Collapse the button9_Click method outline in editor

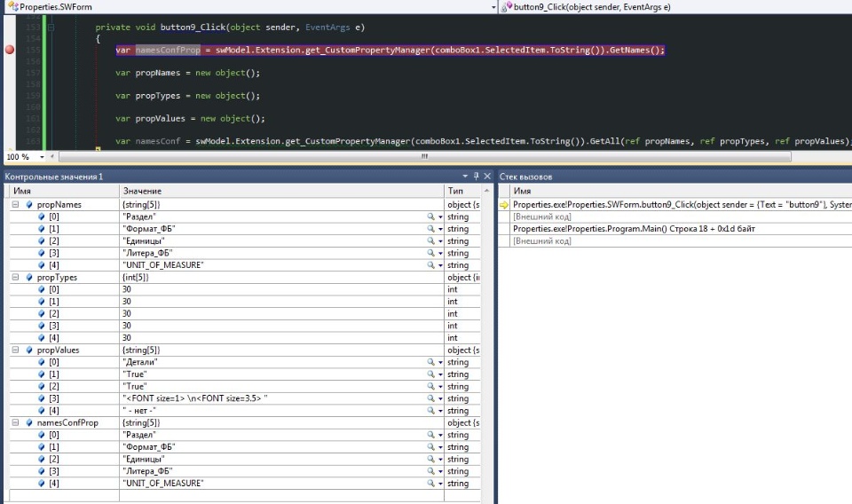click(51, 28)
